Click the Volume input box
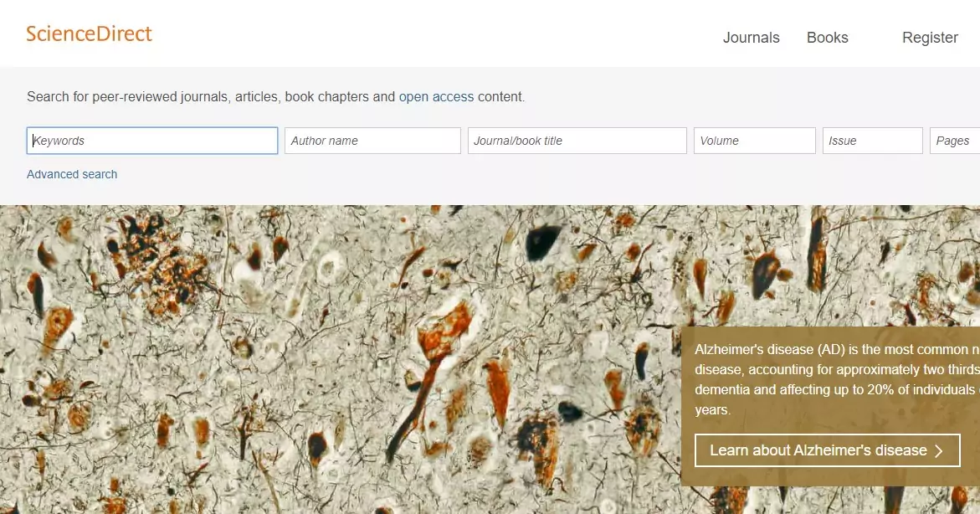 coord(754,141)
